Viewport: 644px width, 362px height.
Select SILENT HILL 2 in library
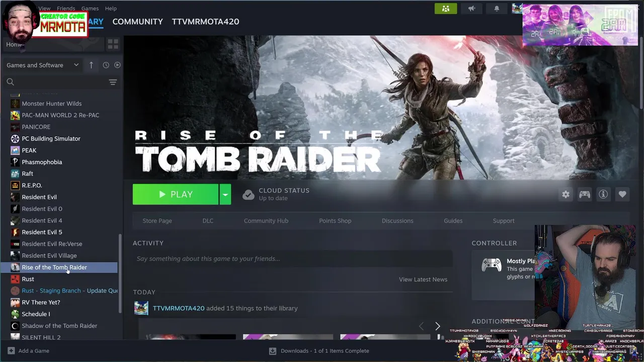point(41,337)
